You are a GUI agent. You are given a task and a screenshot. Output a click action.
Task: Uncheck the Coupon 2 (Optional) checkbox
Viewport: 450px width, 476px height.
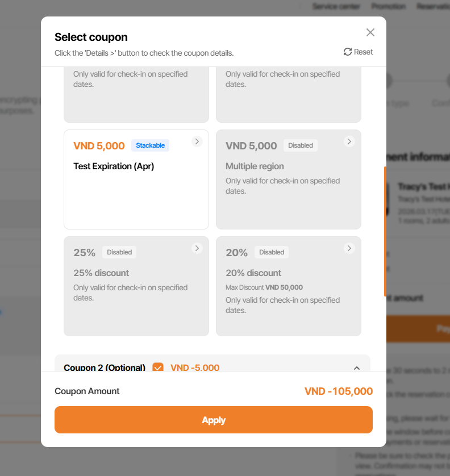tap(158, 368)
